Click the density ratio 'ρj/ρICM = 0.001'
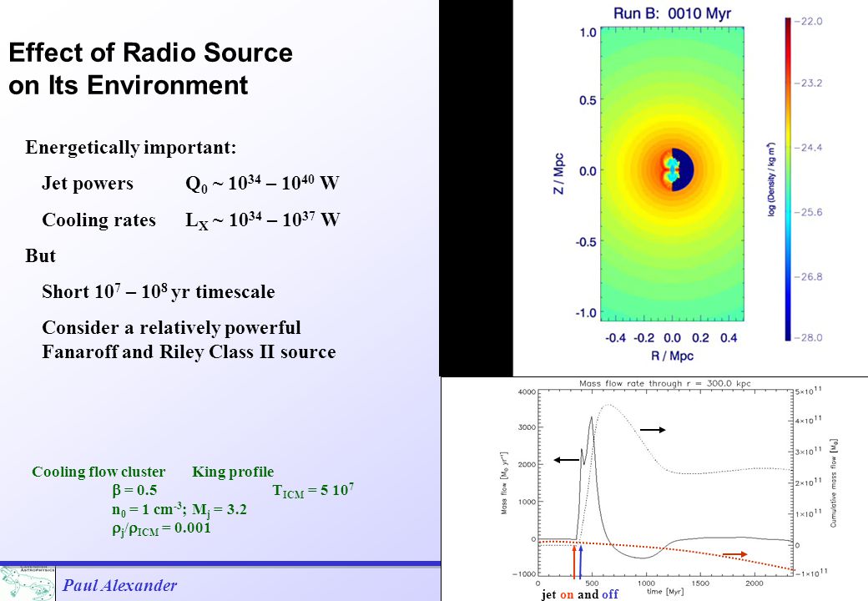 point(161,528)
